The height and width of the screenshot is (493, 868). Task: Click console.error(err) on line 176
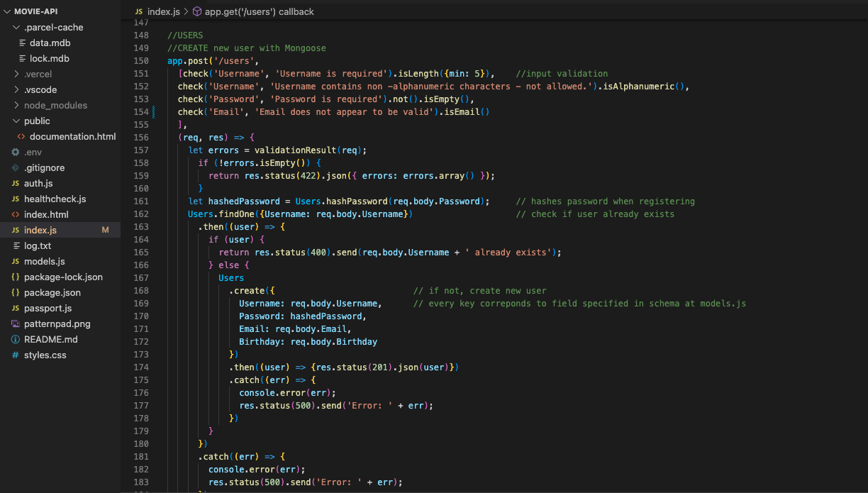[x=285, y=393]
